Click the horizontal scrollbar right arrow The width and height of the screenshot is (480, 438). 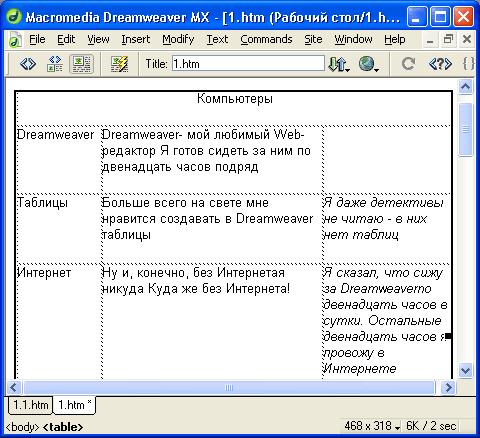448,387
